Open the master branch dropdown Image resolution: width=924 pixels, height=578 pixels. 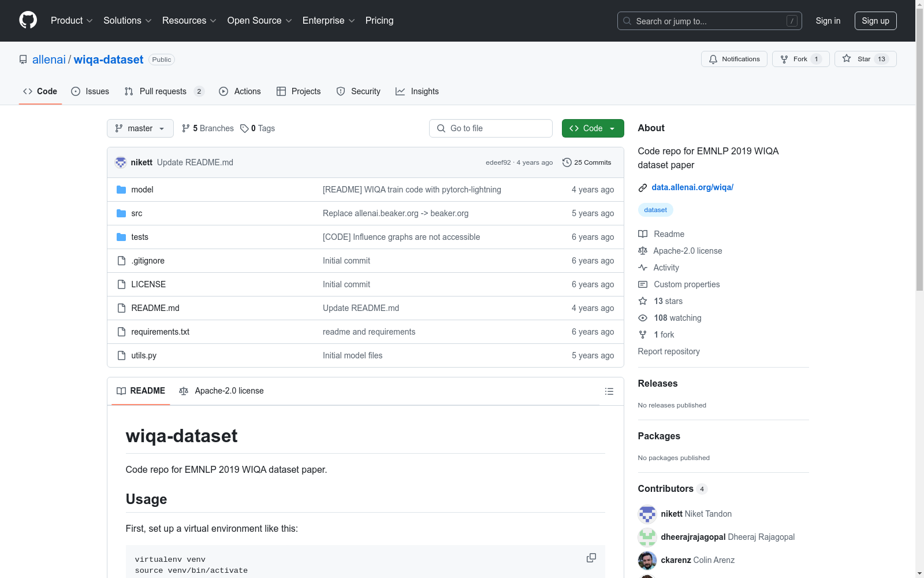140,128
